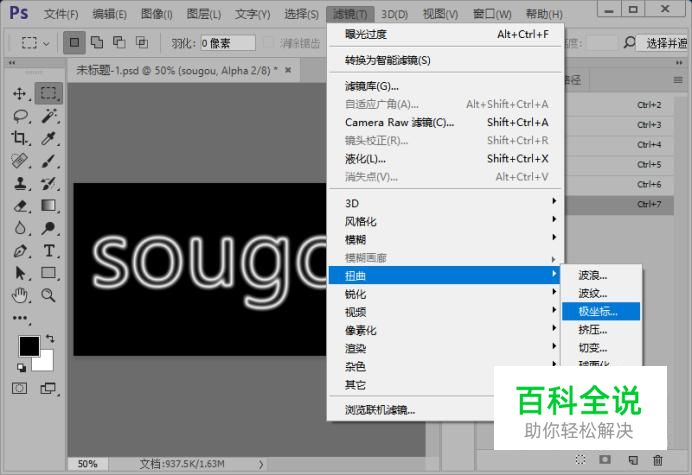Select the Eyedropper tool
Image resolution: width=692 pixels, height=475 pixels.
49,138
